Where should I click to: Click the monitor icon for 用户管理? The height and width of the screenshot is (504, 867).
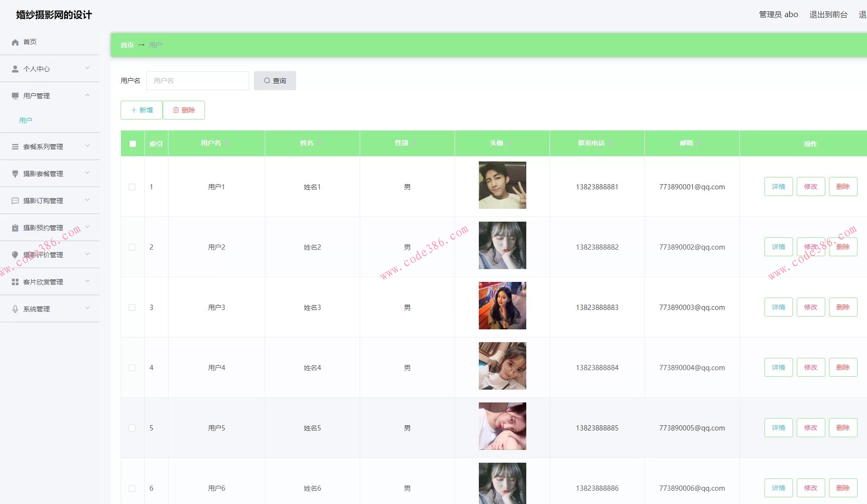[15, 96]
